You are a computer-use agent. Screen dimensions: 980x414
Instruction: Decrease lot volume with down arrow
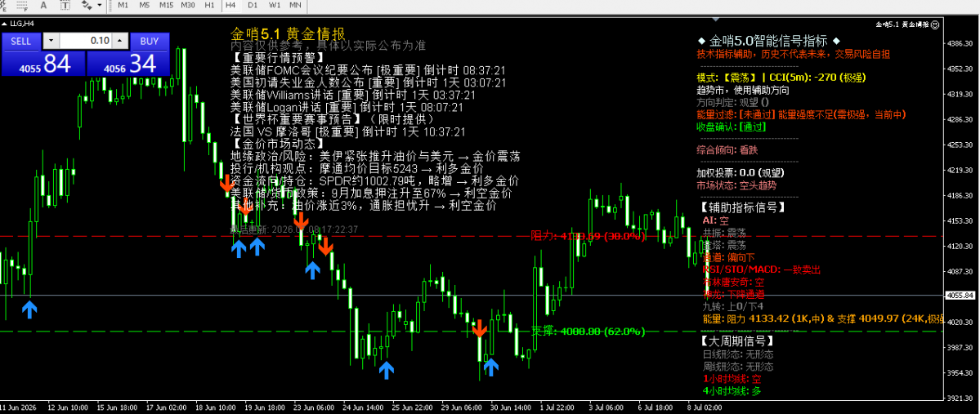click(x=51, y=41)
